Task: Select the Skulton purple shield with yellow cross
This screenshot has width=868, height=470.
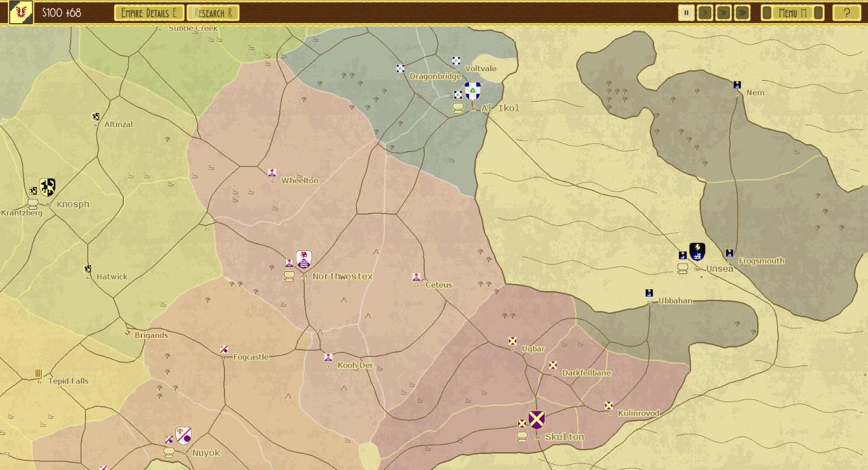Action: point(537,420)
